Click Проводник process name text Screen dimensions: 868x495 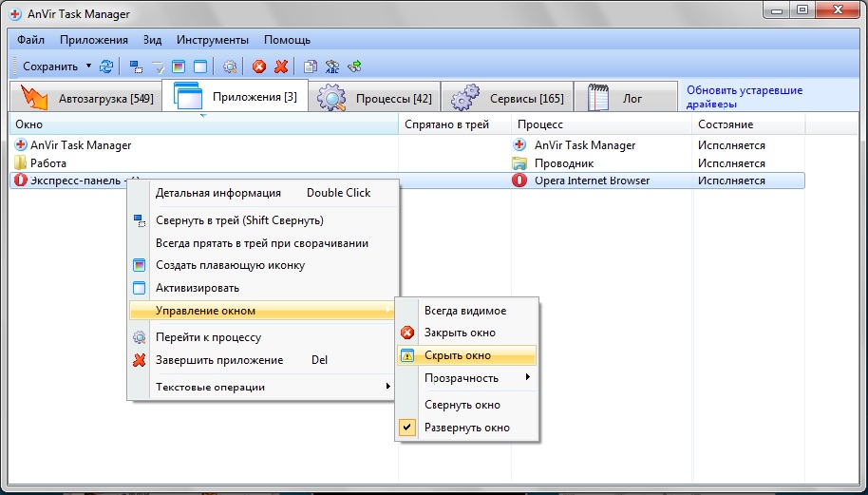click(564, 163)
